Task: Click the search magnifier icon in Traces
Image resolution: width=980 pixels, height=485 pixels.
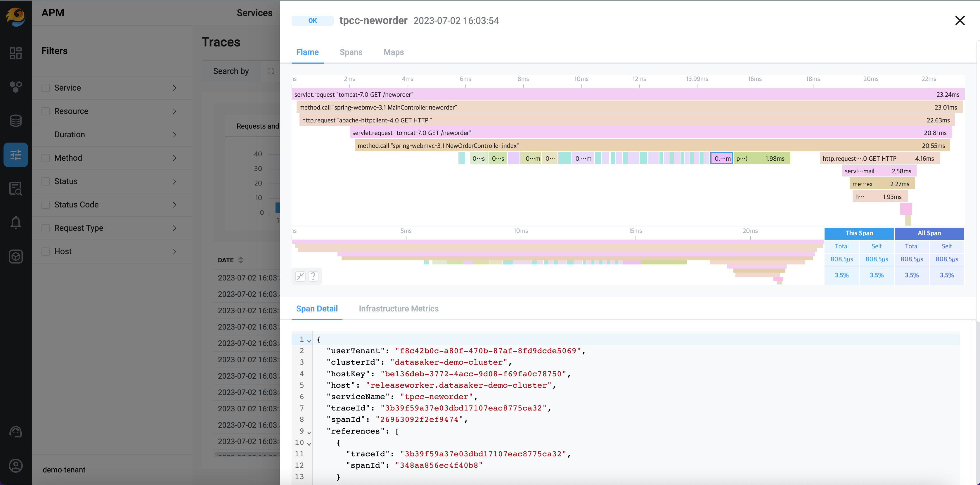Action: (x=271, y=71)
